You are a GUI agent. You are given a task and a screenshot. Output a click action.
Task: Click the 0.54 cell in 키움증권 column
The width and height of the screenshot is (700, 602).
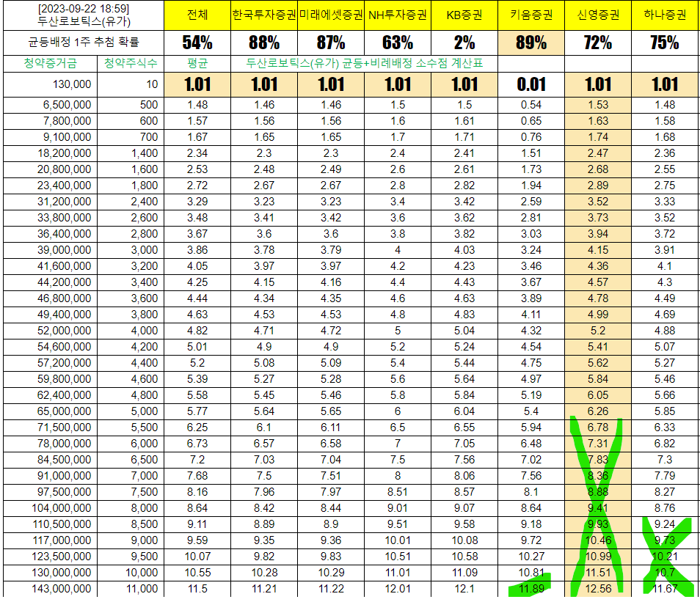[x=531, y=105]
